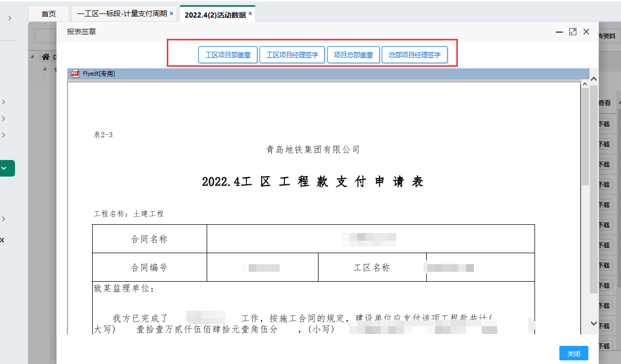Screen dimensions: 621x364
Task: Collapse the root tree node triangle
Action: [32, 56]
